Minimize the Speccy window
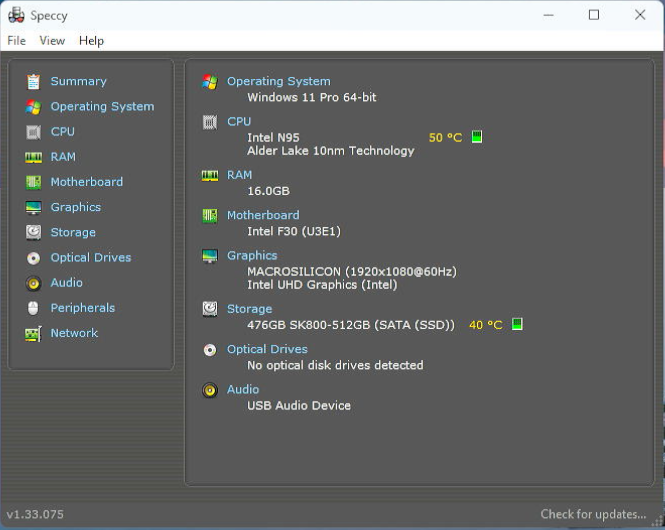 [x=548, y=15]
